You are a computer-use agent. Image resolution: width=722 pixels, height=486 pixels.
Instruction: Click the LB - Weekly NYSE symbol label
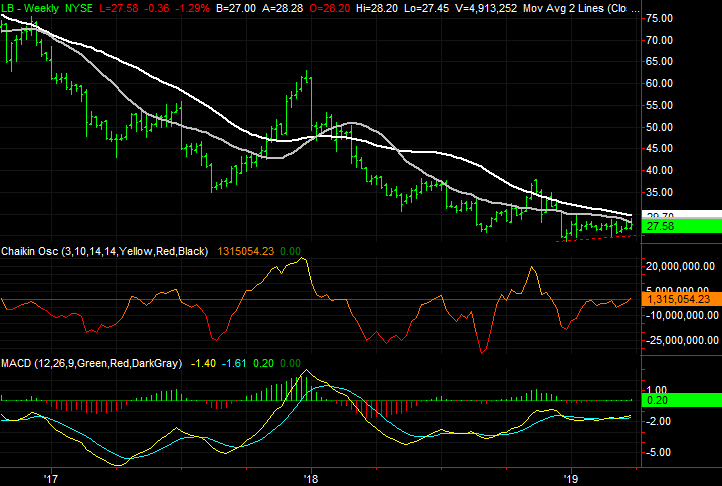(38, 6)
